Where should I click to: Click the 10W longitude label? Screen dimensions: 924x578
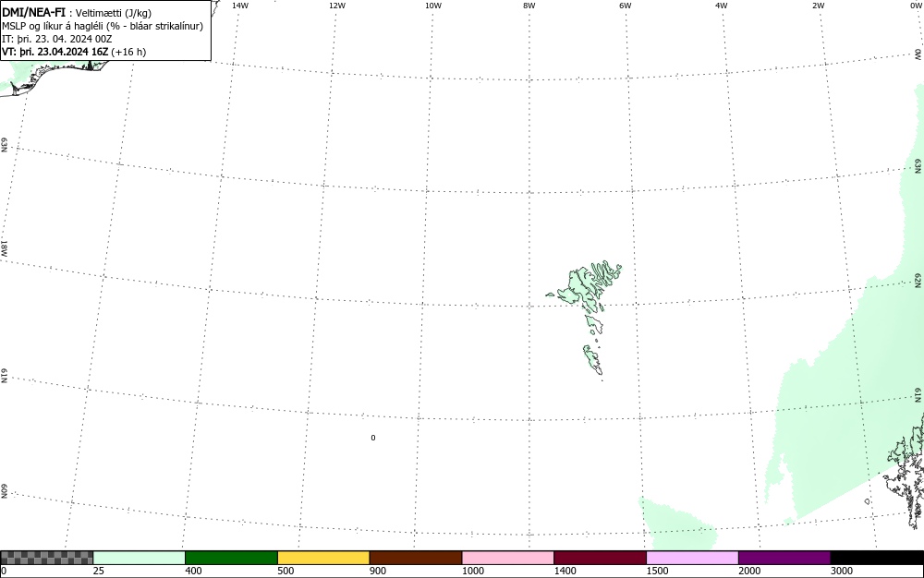coord(432,6)
